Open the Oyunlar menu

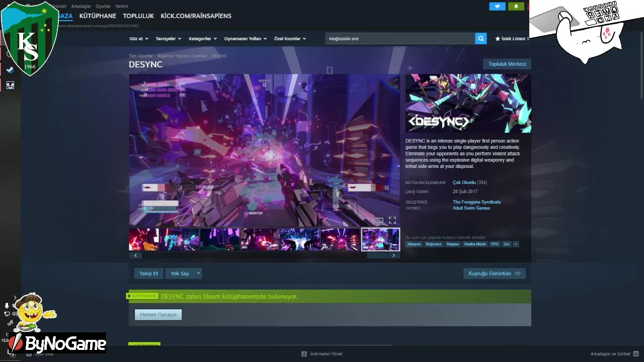pos(103,7)
